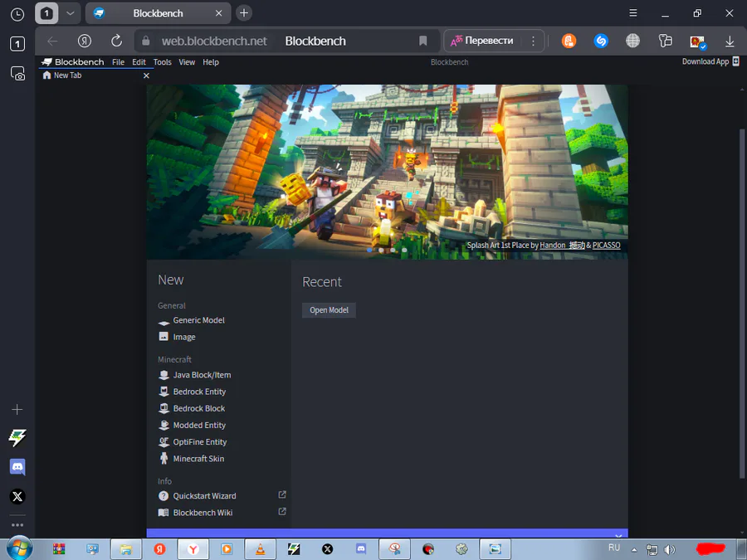Viewport: 747px width, 560px height.
Task: Open the screenshot tool in sidebar
Action: [17, 73]
